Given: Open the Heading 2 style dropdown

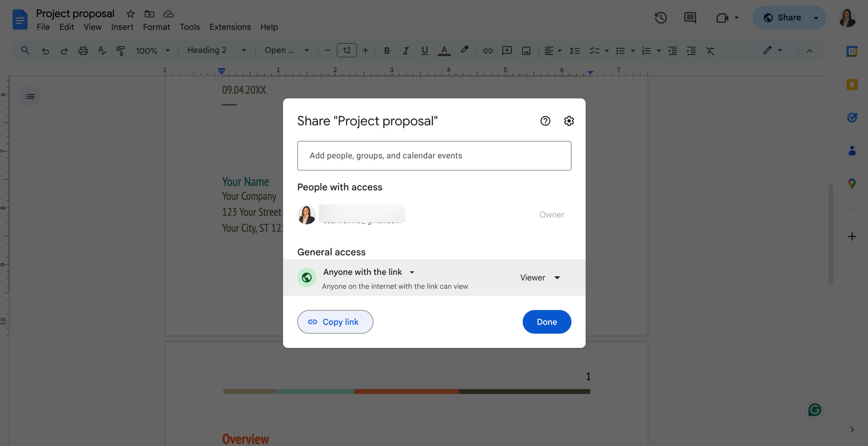Looking at the screenshot, I should [216, 51].
